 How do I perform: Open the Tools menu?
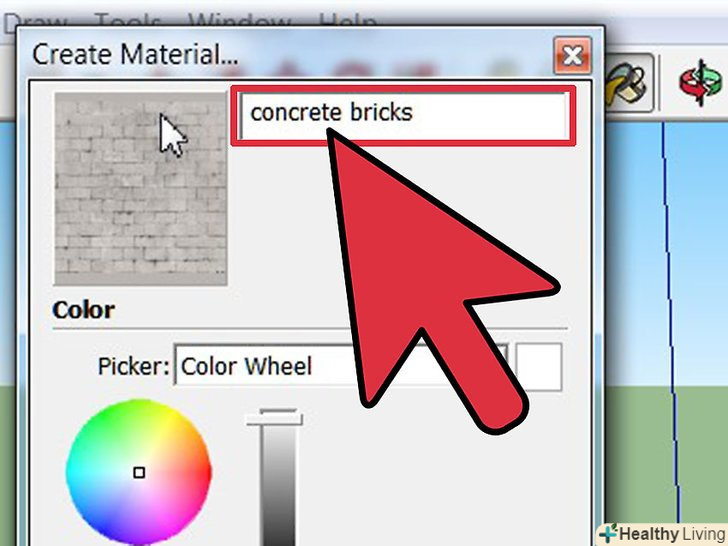(128, 23)
